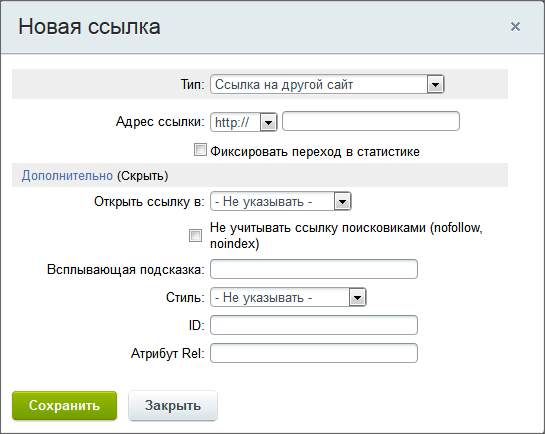Click into the ID input field
545x434 pixels.
314,325
